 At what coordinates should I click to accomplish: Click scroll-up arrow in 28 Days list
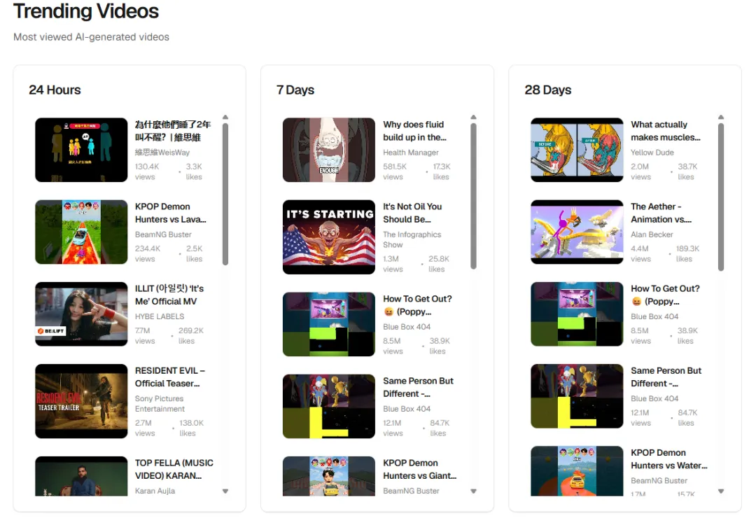pyautogui.click(x=721, y=117)
